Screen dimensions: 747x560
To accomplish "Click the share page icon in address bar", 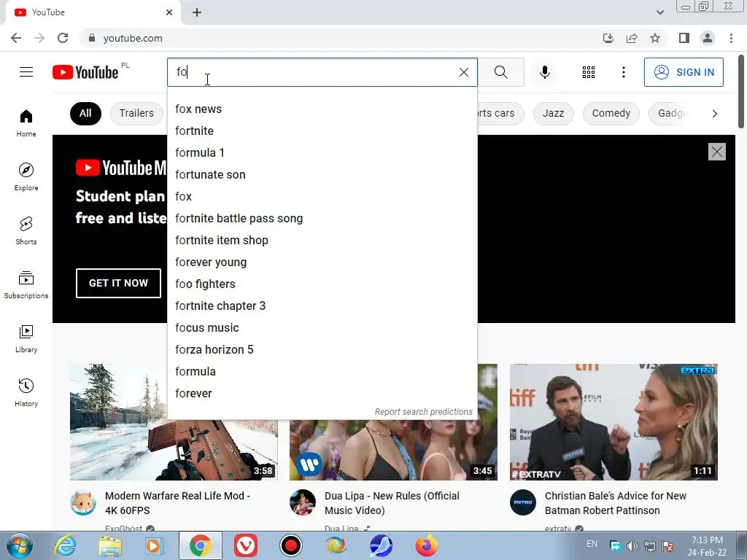I will [632, 38].
